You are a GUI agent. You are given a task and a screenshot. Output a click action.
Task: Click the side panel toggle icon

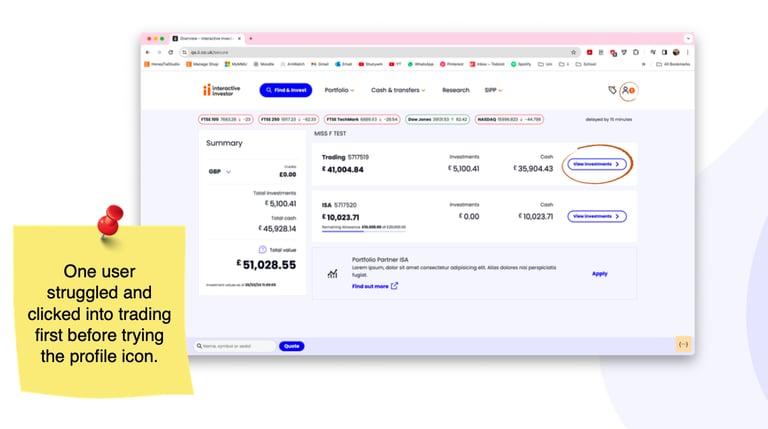(x=664, y=52)
